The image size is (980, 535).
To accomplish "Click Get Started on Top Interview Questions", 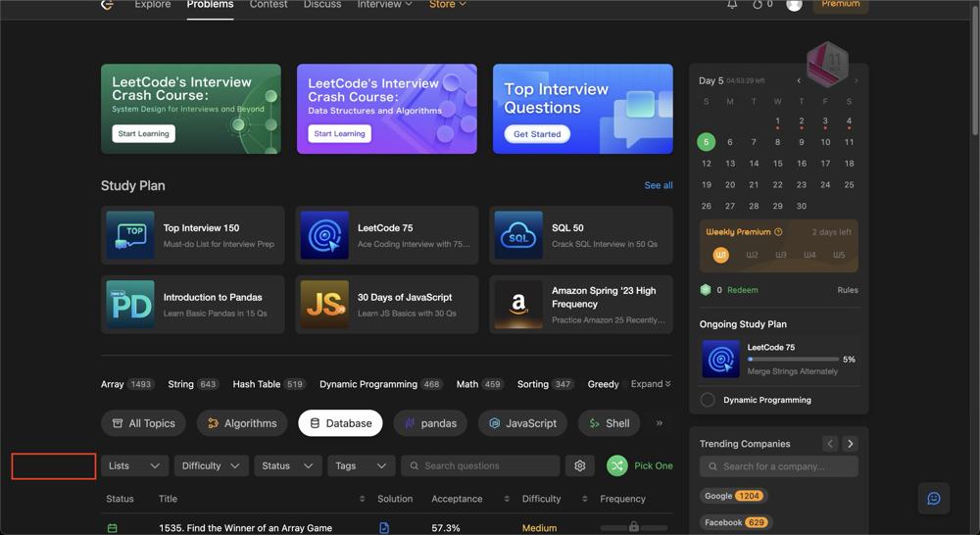I will pos(537,134).
